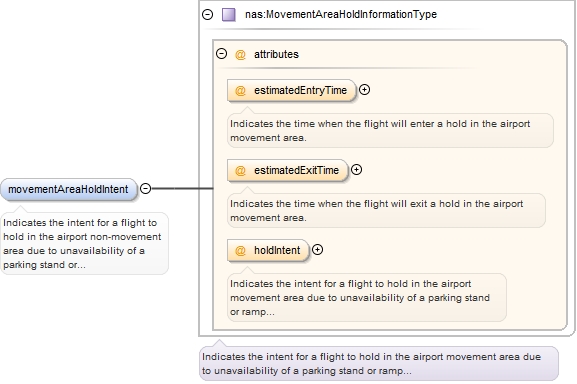Image resolution: width=577 pixels, height=384 pixels.
Task: Expand the estimatedEntryTime attribute
Action: pos(364,90)
